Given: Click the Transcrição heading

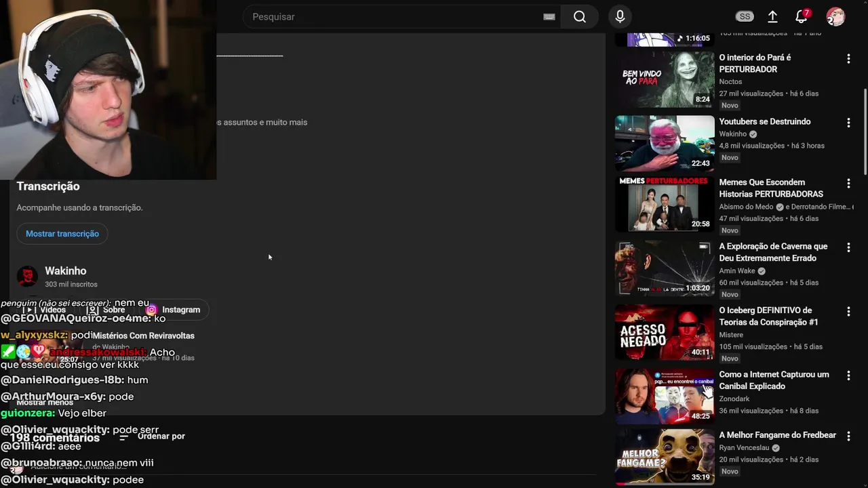Looking at the screenshot, I should pyautogui.click(x=48, y=186).
